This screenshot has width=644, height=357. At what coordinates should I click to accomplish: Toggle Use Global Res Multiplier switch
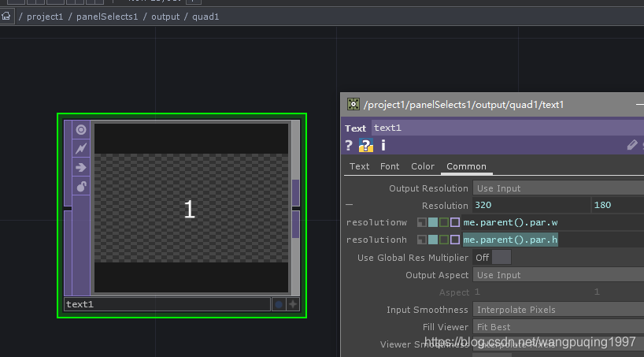(492, 258)
